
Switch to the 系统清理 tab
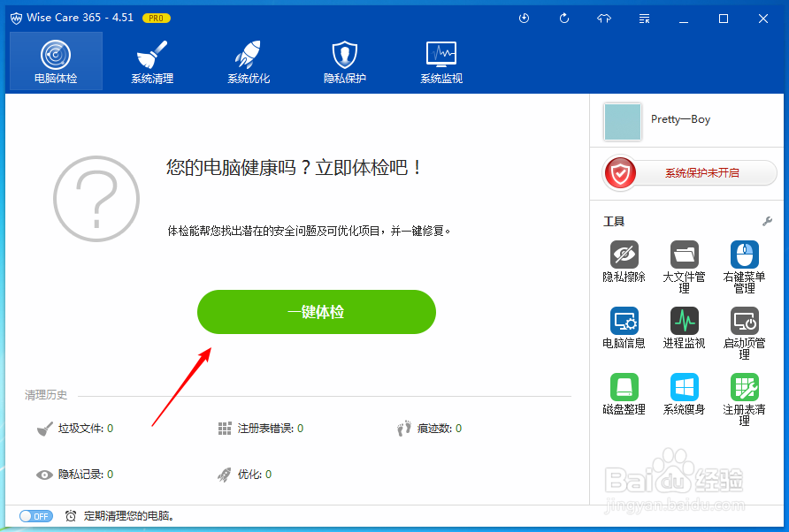click(x=152, y=61)
